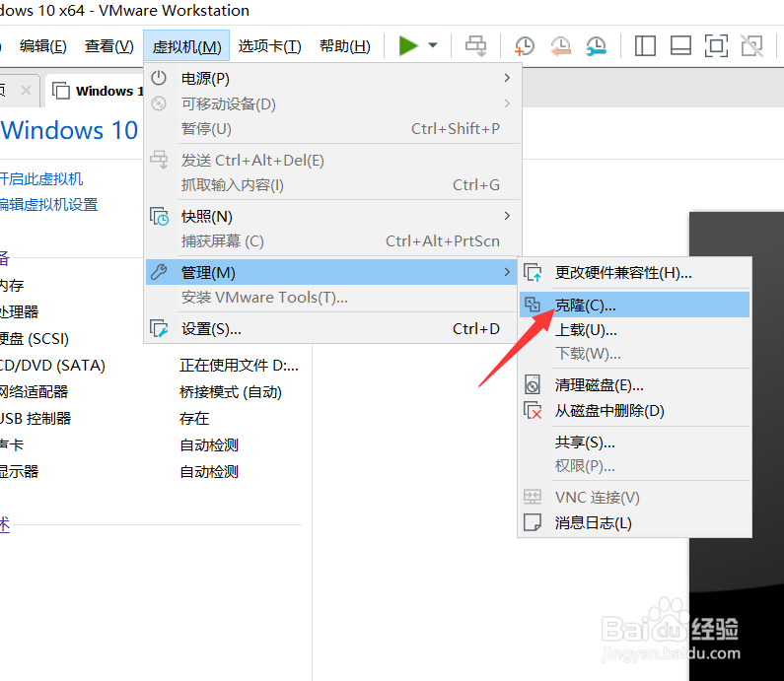Click the wrench icon beside 管理(M)
The height and width of the screenshot is (681, 784).
(x=159, y=272)
